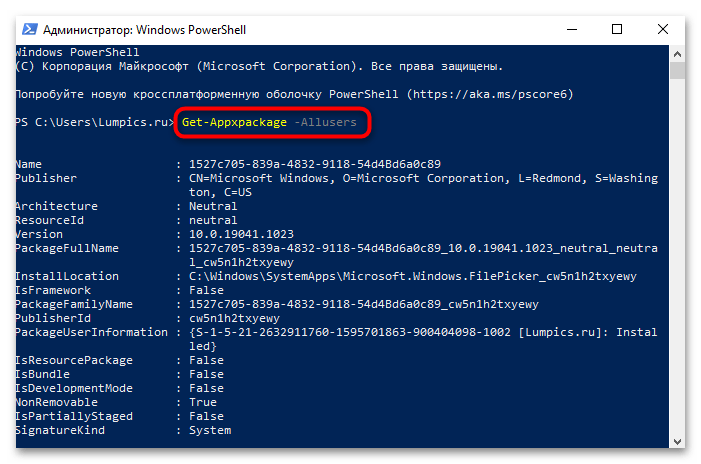The image size is (701, 464).
Task: Click the IsFramework value 'False'
Action: point(206,290)
